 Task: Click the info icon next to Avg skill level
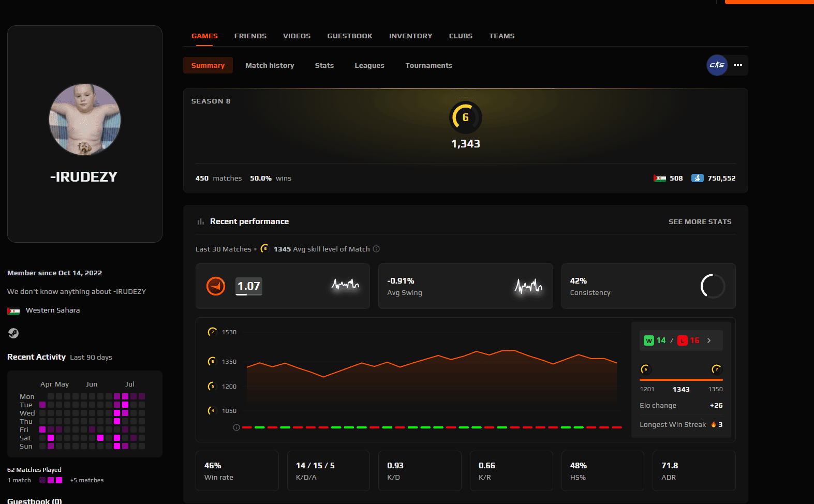pos(376,249)
